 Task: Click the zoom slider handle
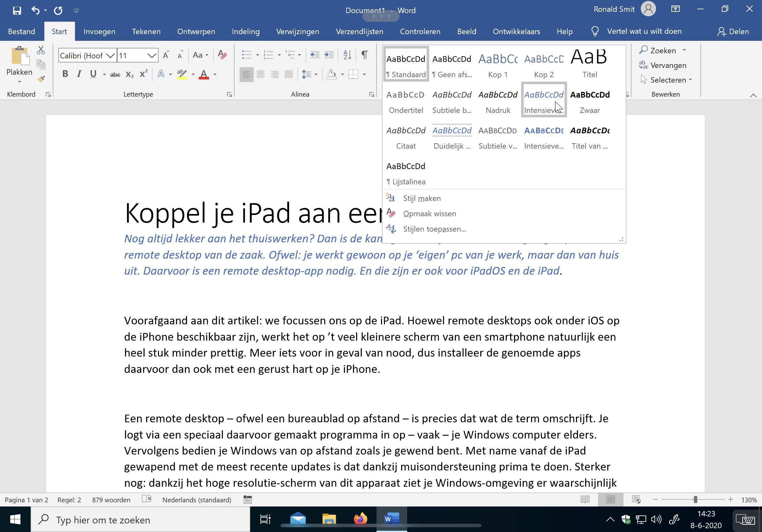[695, 499]
